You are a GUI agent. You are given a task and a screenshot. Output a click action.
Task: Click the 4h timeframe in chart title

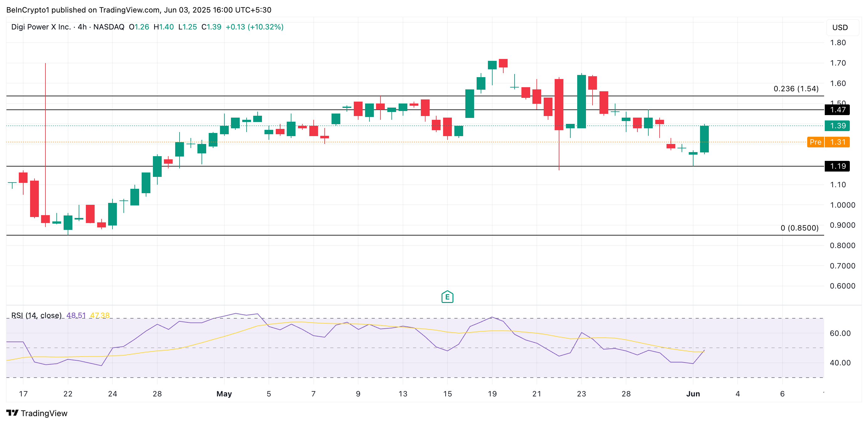tap(82, 27)
